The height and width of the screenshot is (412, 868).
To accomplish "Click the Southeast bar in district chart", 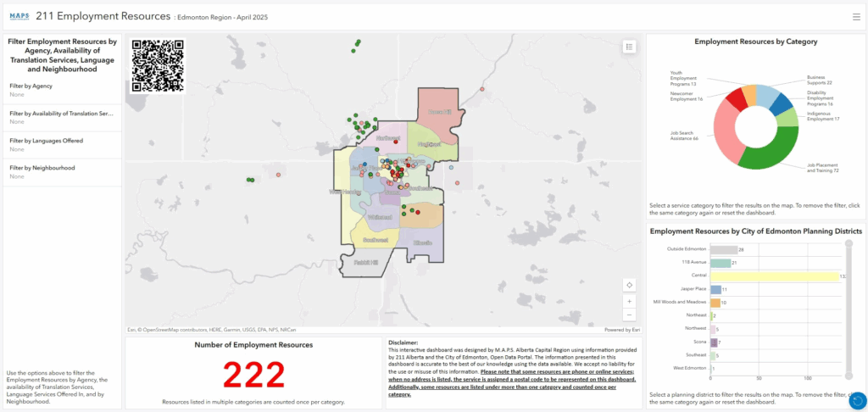I will 712,355.
